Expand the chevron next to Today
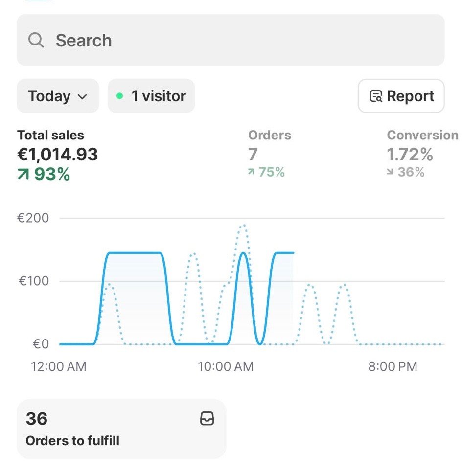Viewport: 462px width, 476px height. [x=82, y=97]
